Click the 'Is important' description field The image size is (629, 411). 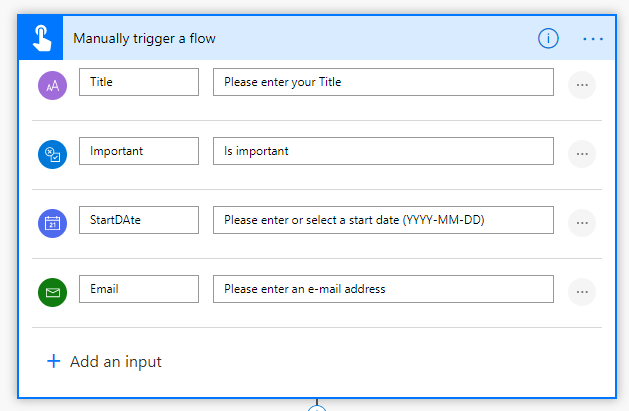383,151
